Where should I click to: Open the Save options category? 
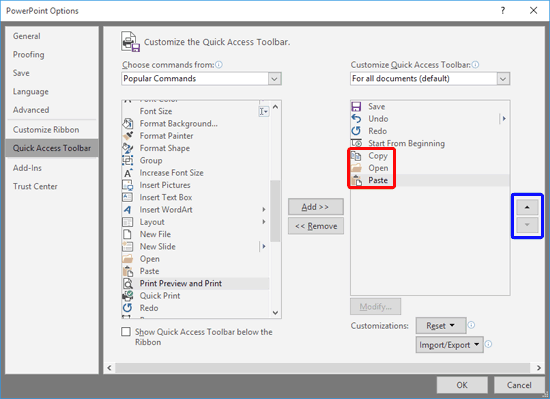(x=52, y=73)
